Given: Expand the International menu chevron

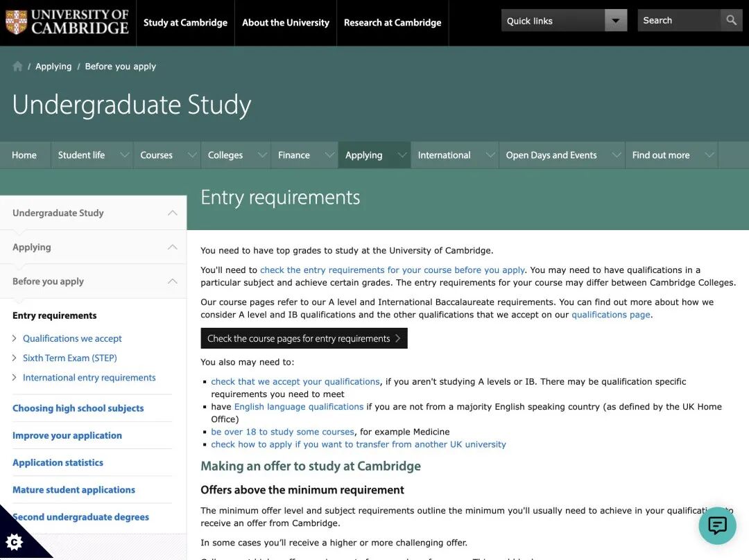Looking at the screenshot, I should 490,155.
